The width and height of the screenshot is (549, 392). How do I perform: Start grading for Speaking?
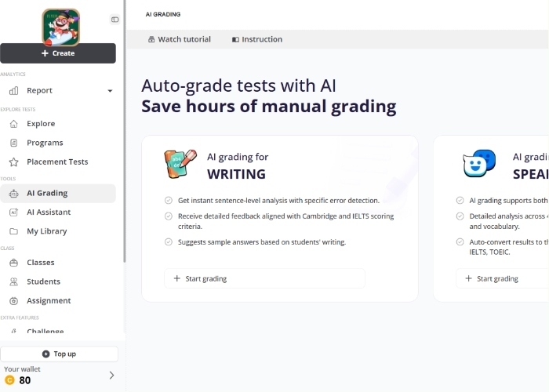(503, 278)
